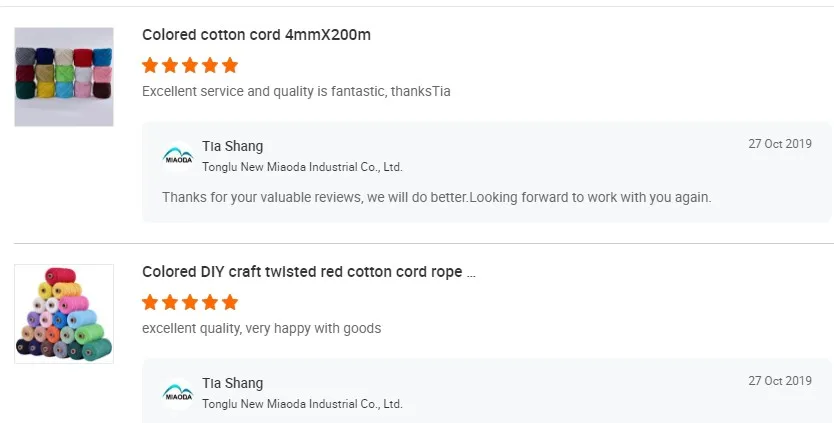834x423 pixels.
Task: Click first star of the DIY craft cord review
Action: pos(150,302)
